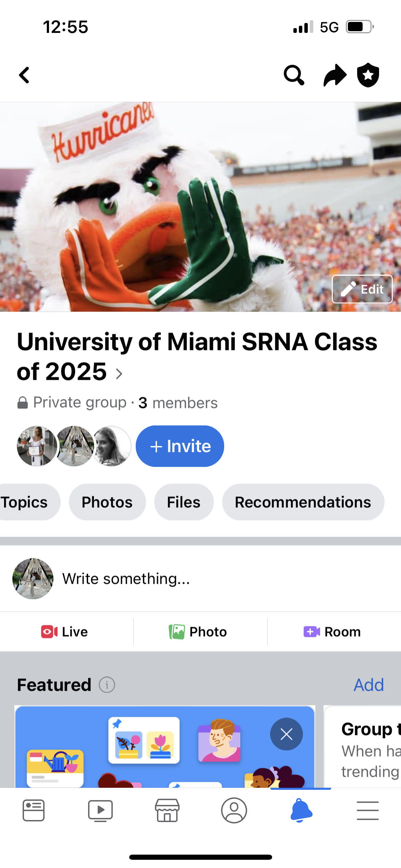Open group search magnifier icon
The image size is (401, 868).
(x=294, y=75)
